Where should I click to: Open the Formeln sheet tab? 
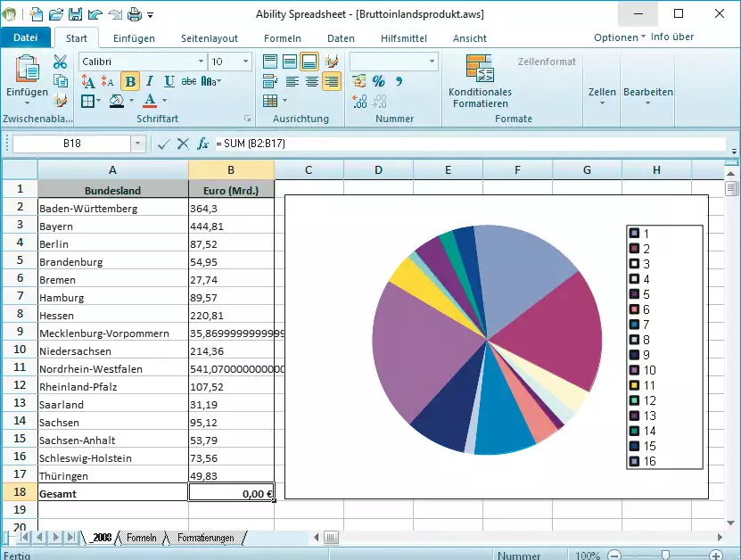(x=141, y=538)
